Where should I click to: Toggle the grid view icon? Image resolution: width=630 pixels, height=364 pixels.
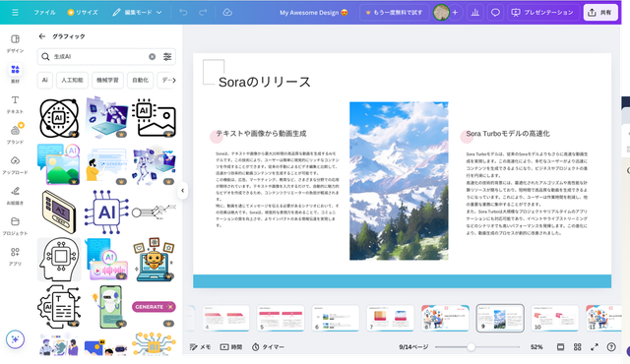click(578, 346)
